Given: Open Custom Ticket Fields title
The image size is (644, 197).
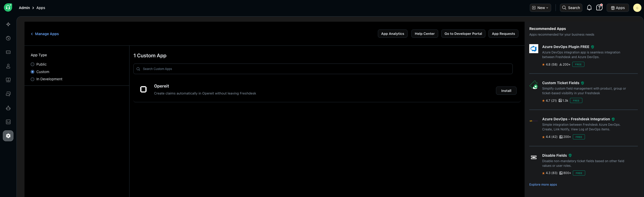Looking at the screenshot, I should [561, 83].
